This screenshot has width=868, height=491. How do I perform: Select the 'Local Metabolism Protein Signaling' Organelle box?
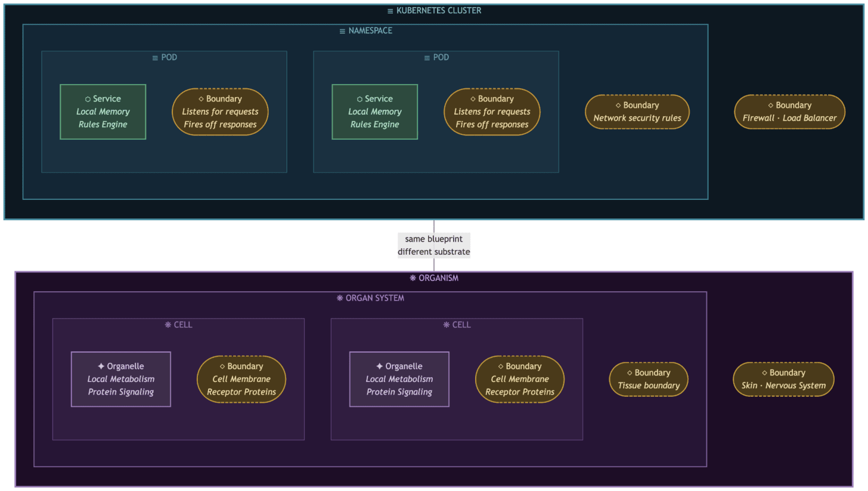(120, 379)
